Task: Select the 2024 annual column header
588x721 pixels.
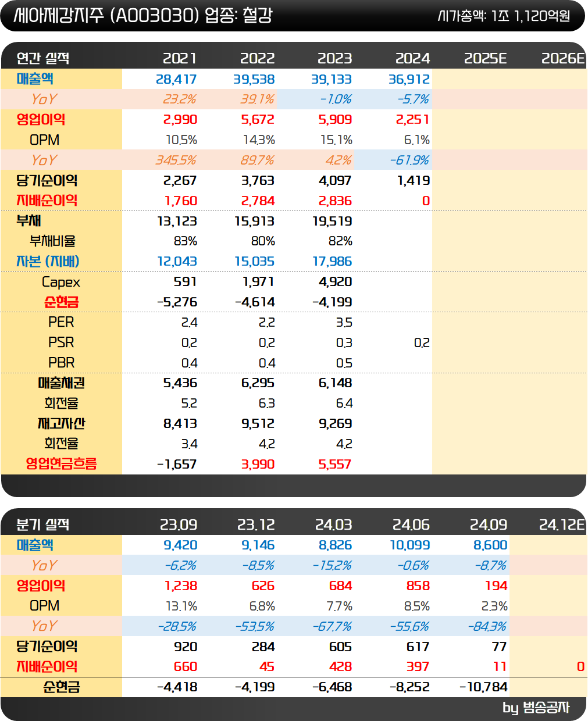Action: (x=412, y=58)
